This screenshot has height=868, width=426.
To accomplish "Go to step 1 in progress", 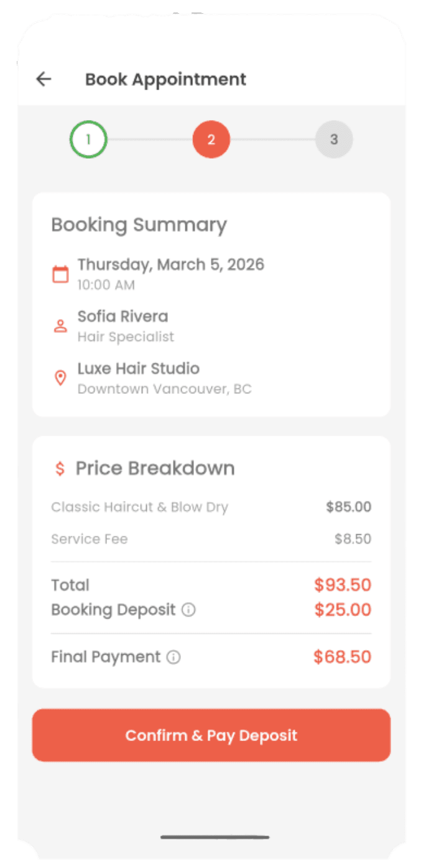I will (x=88, y=139).
